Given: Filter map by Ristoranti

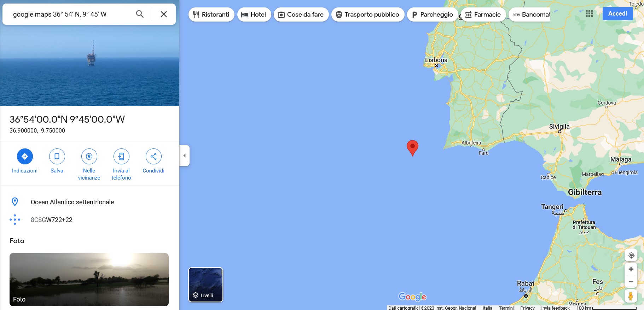Looking at the screenshot, I should click(x=211, y=14).
